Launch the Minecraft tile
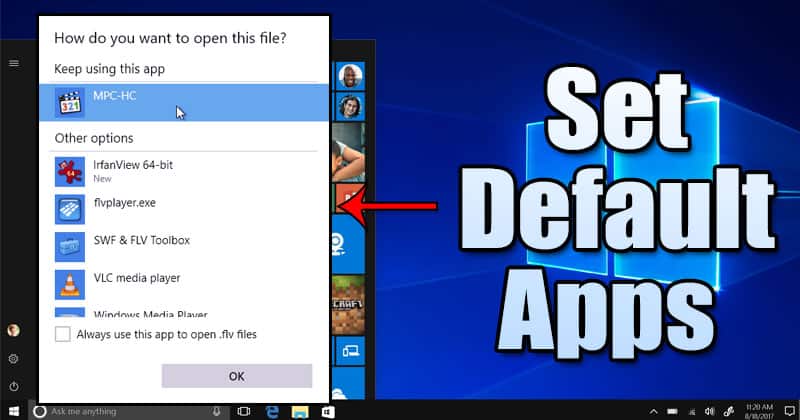This screenshot has height=420, width=800. coord(349,305)
